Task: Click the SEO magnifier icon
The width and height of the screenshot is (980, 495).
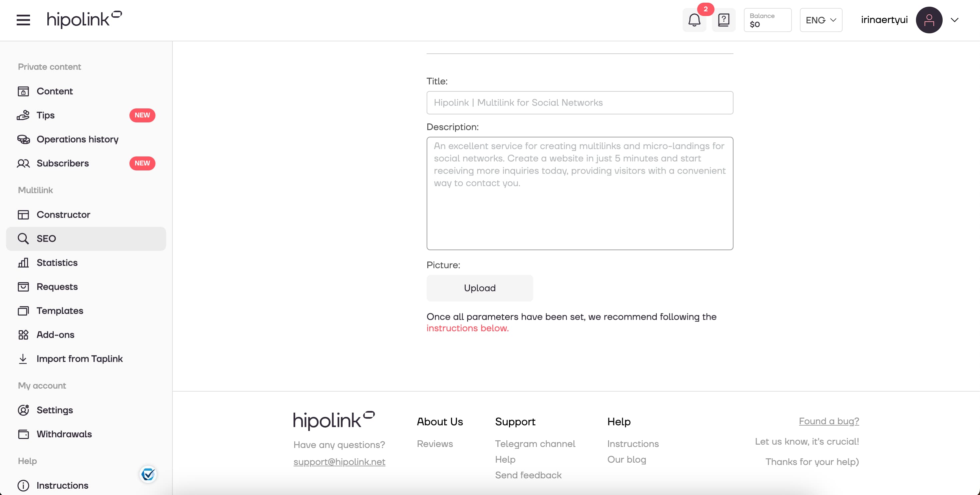Action: point(23,238)
